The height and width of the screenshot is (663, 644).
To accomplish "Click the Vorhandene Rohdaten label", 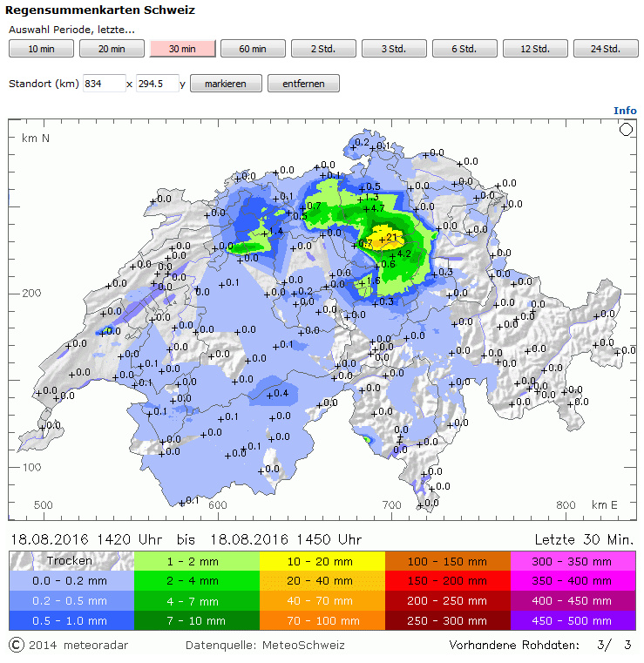I will [x=514, y=646].
